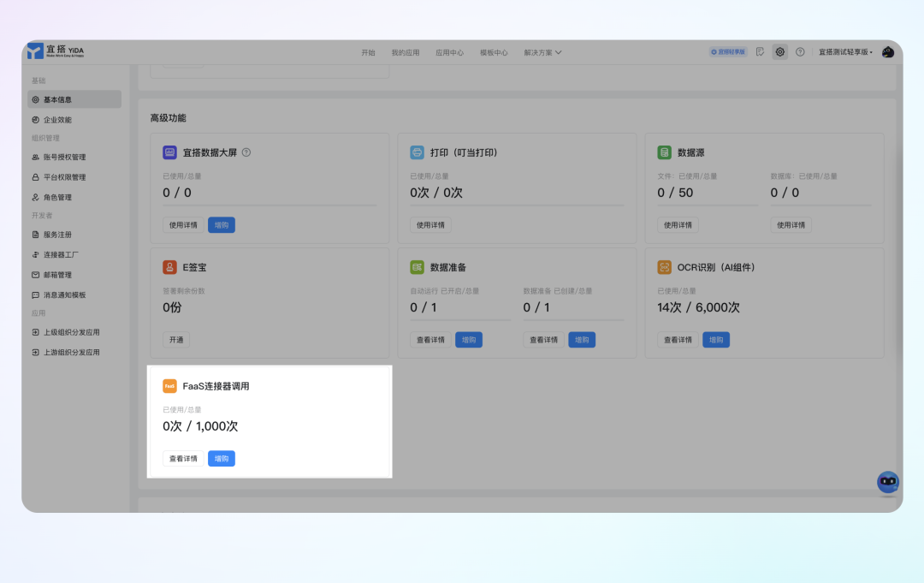Viewport: 924px width, 583px height.
Task: Click the 宜搭数据大屏 card icon
Action: coord(169,152)
